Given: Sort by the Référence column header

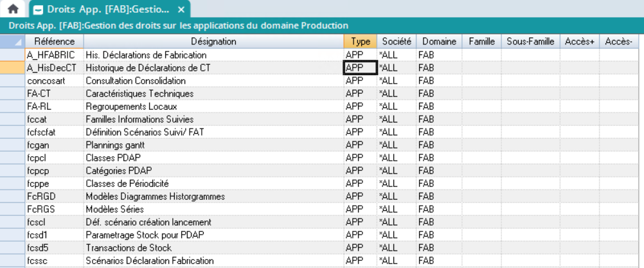Looking at the screenshot, I should [54, 42].
